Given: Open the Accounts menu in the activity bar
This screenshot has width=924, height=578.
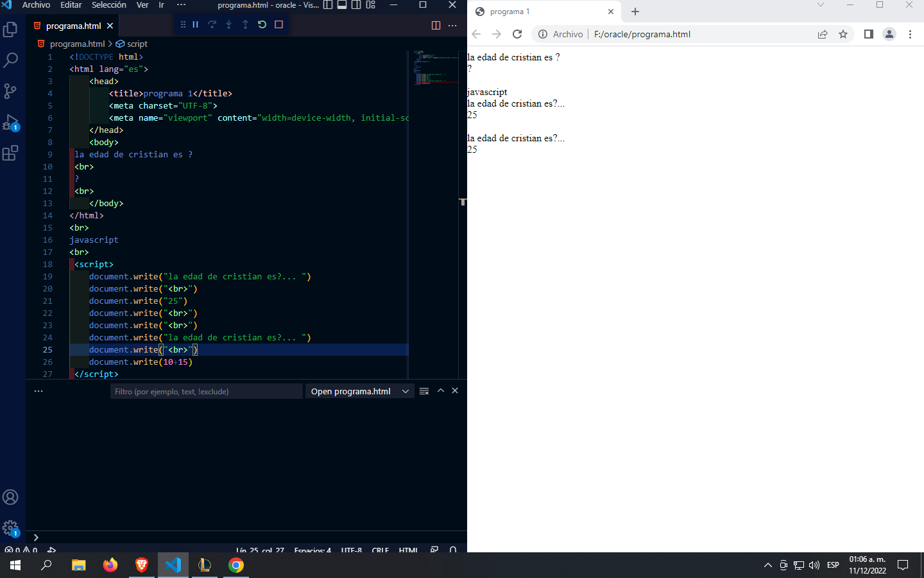Looking at the screenshot, I should click(10, 497).
